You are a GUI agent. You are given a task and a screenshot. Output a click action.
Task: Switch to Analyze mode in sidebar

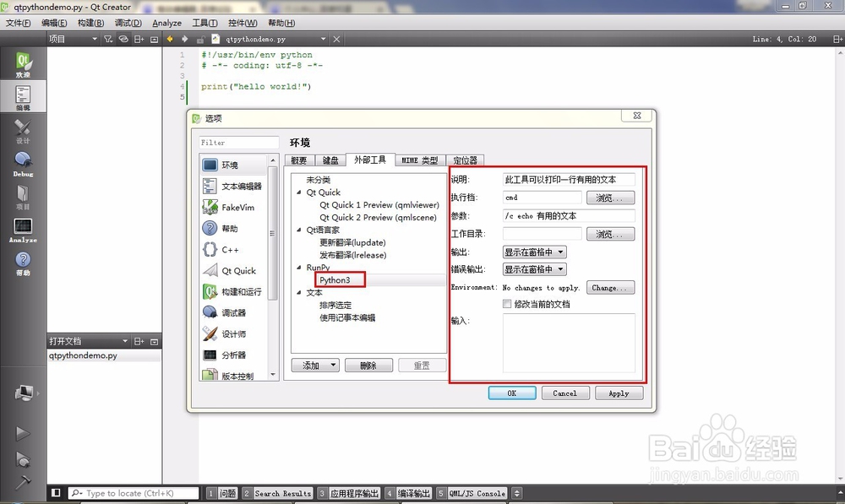pyautogui.click(x=23, y=230)
